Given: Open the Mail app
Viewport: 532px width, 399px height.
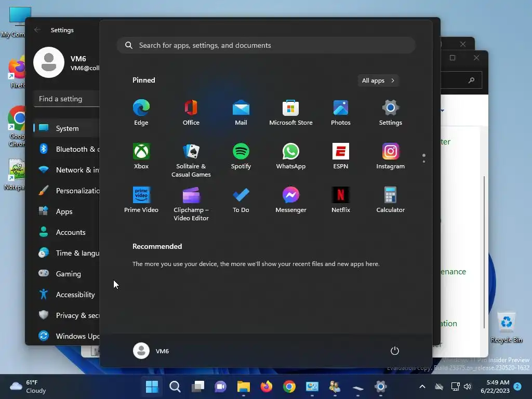Looking at the screenshot, I should point(241,113).
